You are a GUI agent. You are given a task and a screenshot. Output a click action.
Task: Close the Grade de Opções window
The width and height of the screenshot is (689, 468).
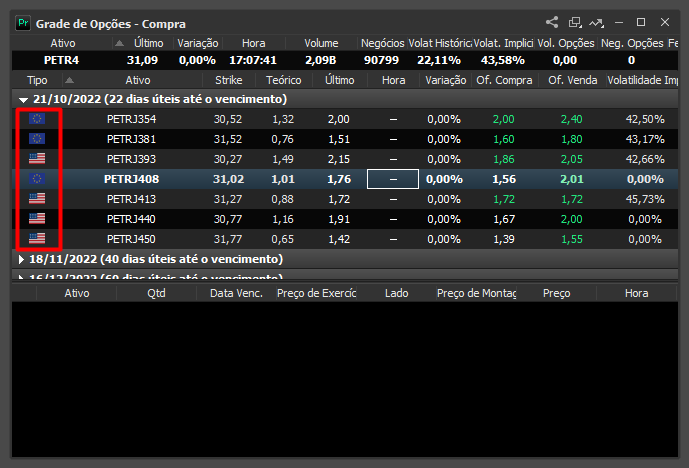(x=665, y=22)
